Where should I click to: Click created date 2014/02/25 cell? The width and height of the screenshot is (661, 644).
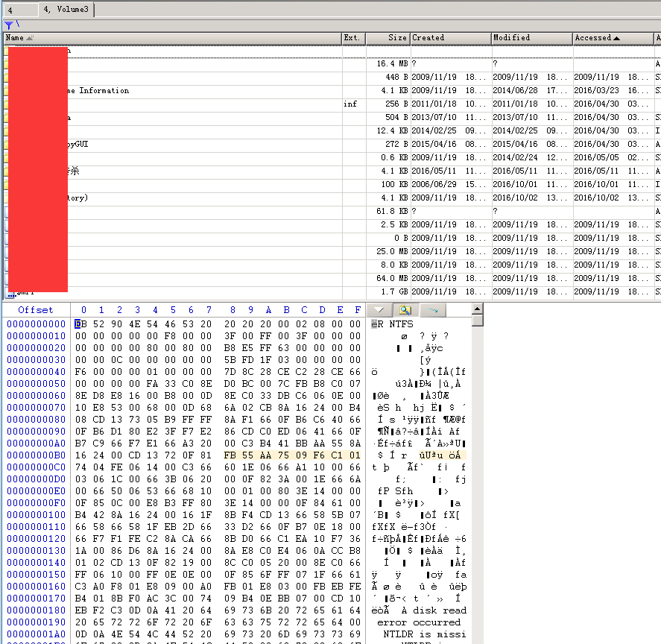point(451,130)
